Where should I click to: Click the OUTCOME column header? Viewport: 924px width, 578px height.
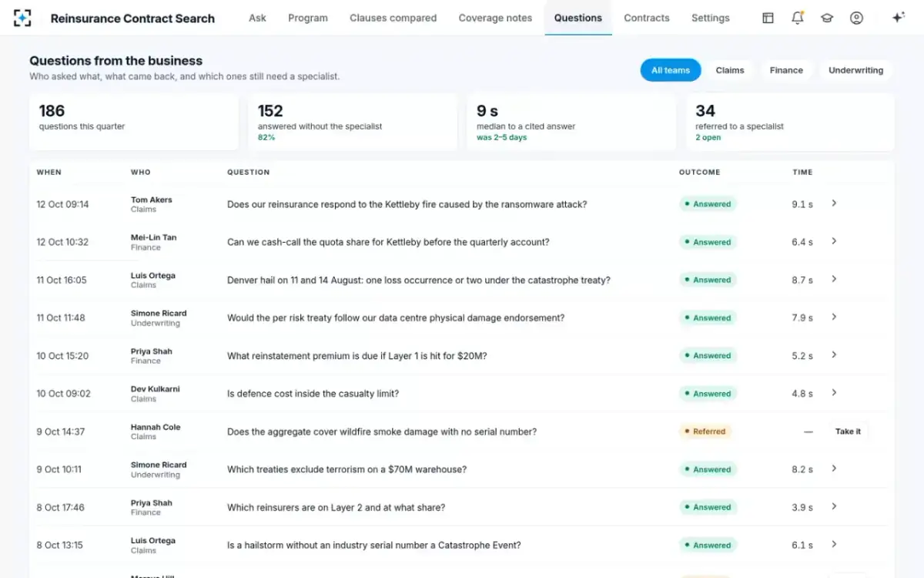[700, 173]
